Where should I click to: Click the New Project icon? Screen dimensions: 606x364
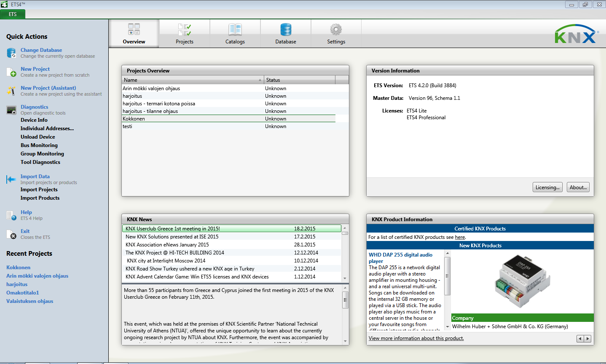tap(11, 72)
